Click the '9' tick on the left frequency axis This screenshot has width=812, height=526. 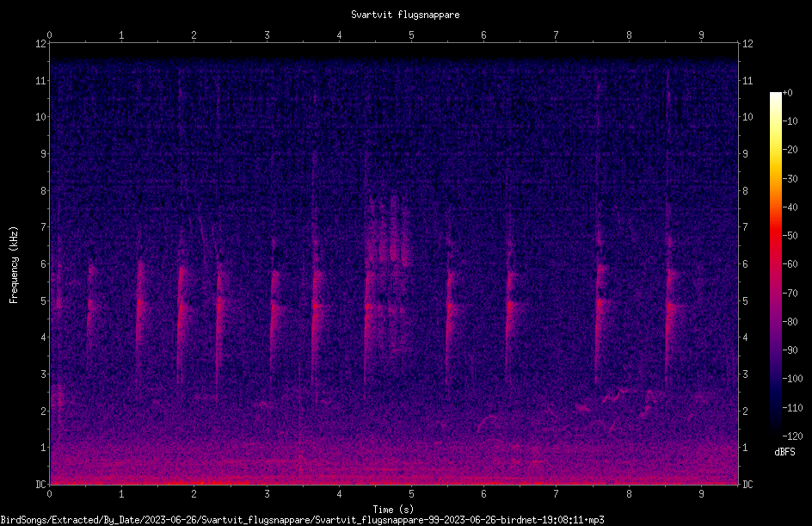coord(43,154)
